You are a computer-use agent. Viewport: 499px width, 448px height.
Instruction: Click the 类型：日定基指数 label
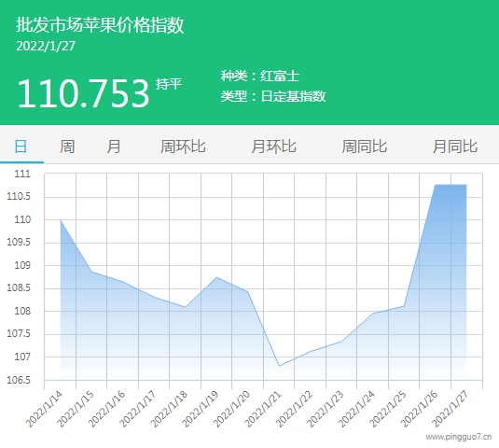click(273, 96)
